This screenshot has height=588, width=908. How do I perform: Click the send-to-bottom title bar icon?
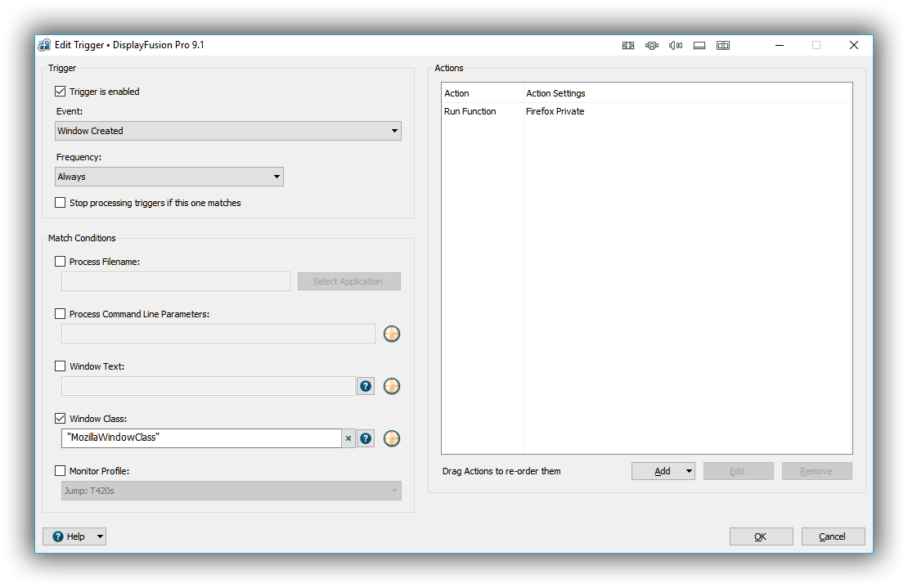(699, 46)
